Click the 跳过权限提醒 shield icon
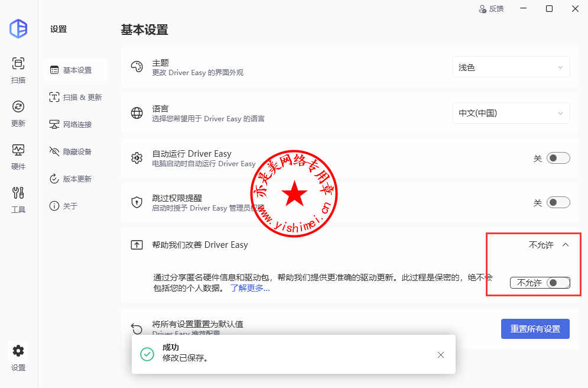The image size is (588, 388). [137, 202]
